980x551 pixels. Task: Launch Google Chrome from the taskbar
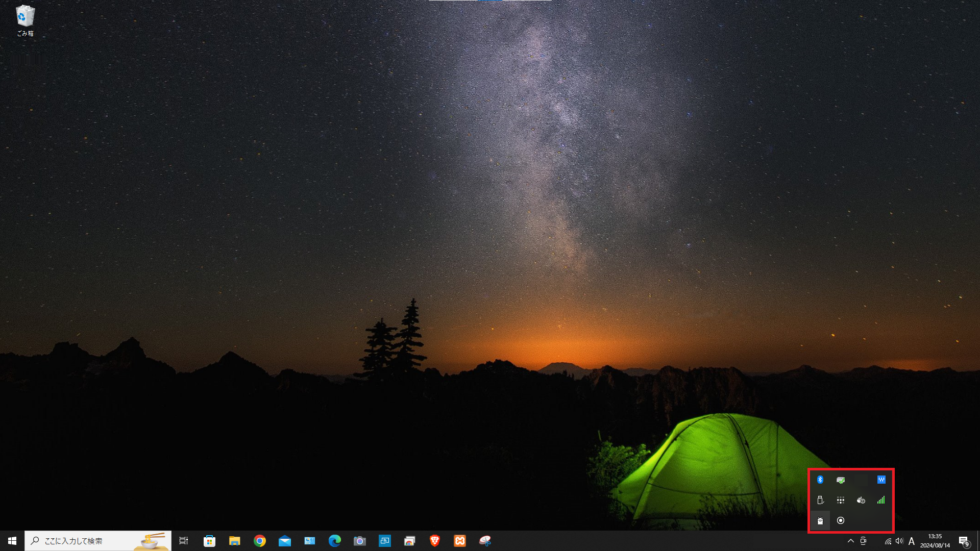260,541
